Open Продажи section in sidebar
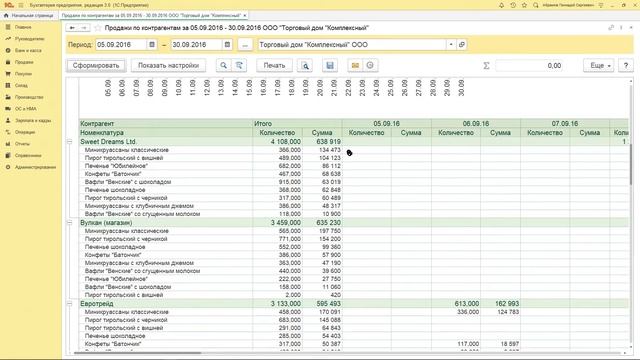 click(x=24, y=62)
